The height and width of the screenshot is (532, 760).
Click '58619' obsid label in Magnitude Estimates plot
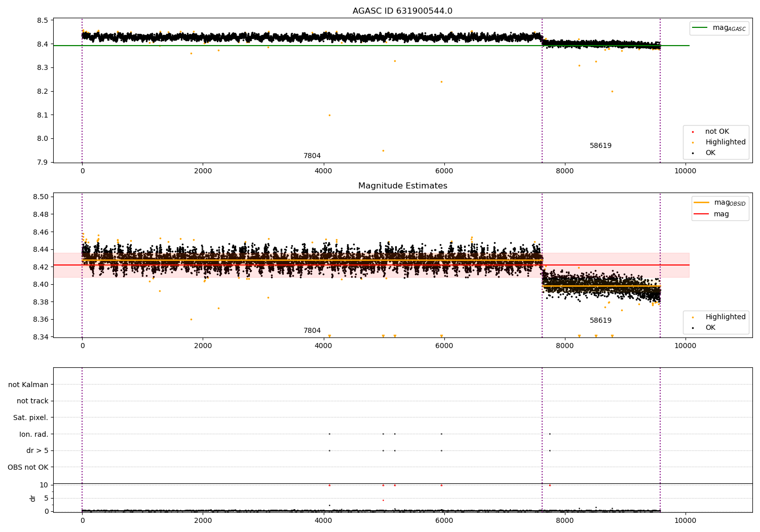tap(600, 321)
